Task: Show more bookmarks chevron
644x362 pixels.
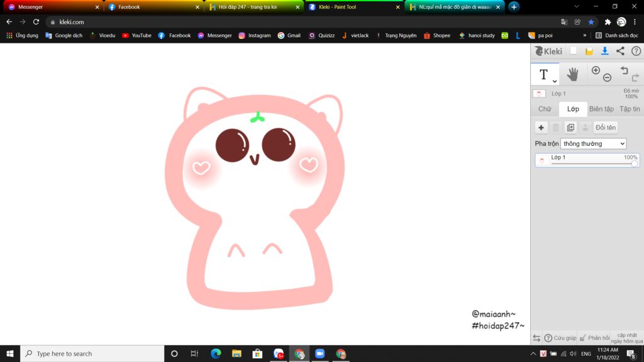Action: [x=585, y=35]
